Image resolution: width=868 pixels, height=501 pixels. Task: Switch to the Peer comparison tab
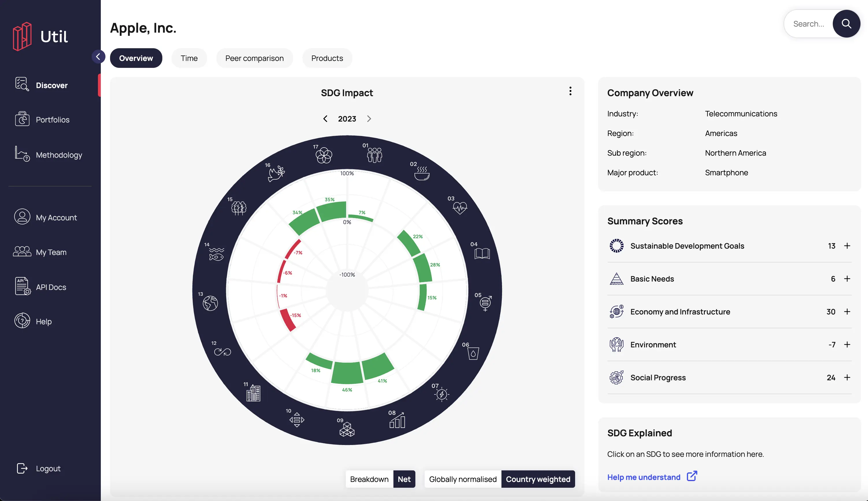click(x=254, y=58)
